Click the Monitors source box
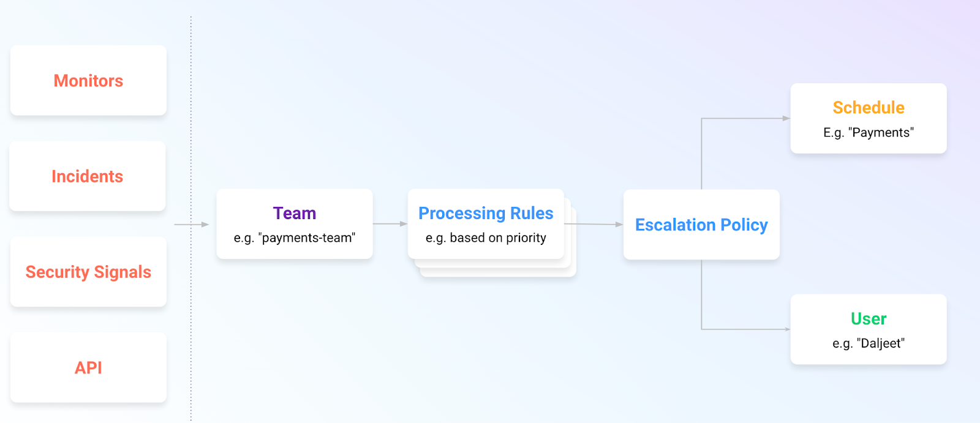This screenshot has height=423, width=980. pyautogui.click(x=88, y=80)
